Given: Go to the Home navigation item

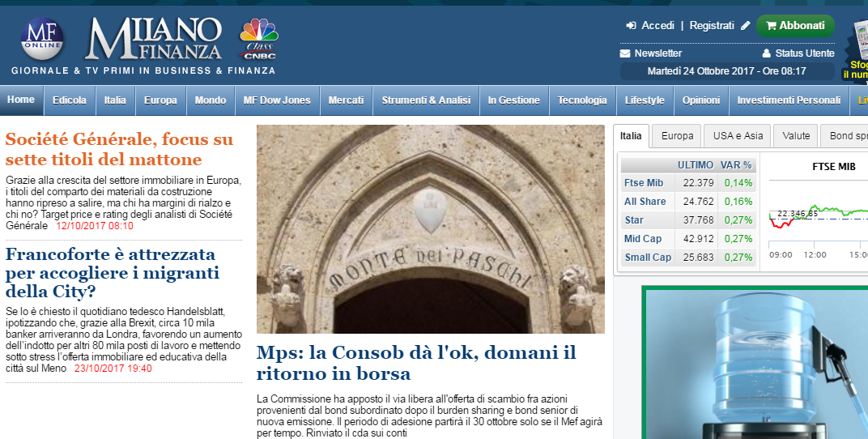Looking at the screenshot, I should 21,100.
